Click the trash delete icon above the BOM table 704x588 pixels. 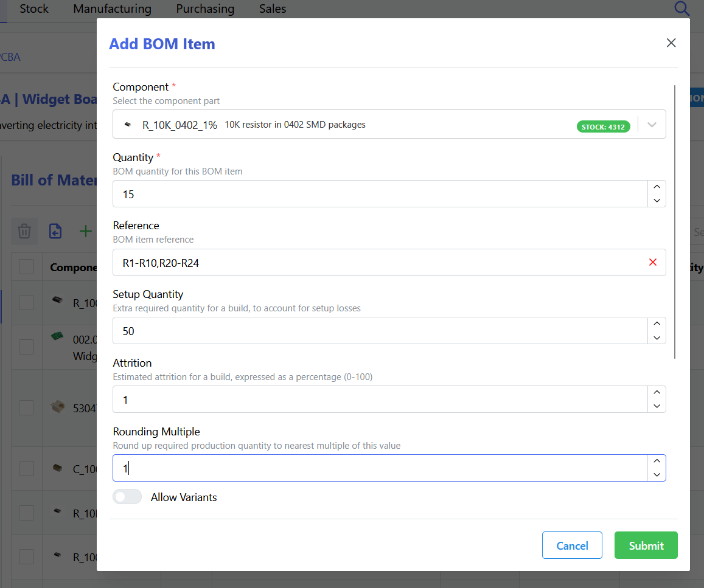pyautogui.click(x=24, y=231)
